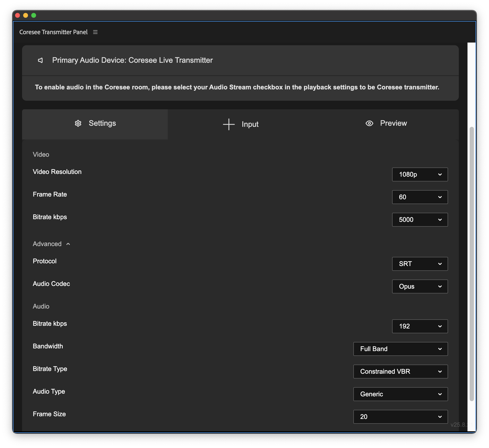Open the Frame Size 20 dropdown
This screenshot has height=448, width=489.
[x=400, y=417]
